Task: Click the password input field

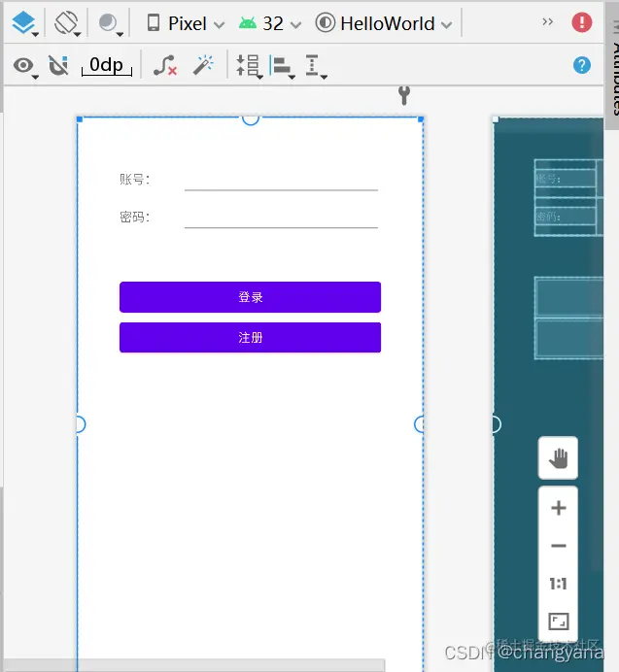Action: pos(281,218)
